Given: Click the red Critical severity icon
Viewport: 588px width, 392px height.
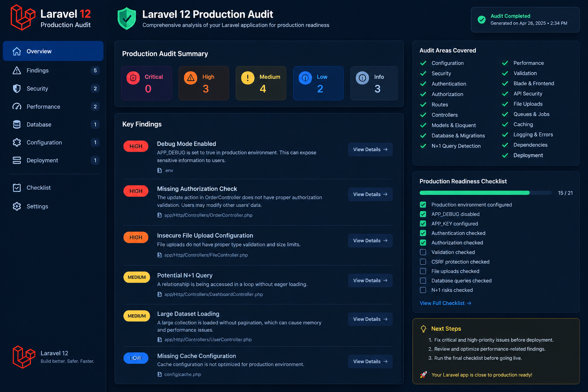Looking at the screenshot, I should [133, 78].
